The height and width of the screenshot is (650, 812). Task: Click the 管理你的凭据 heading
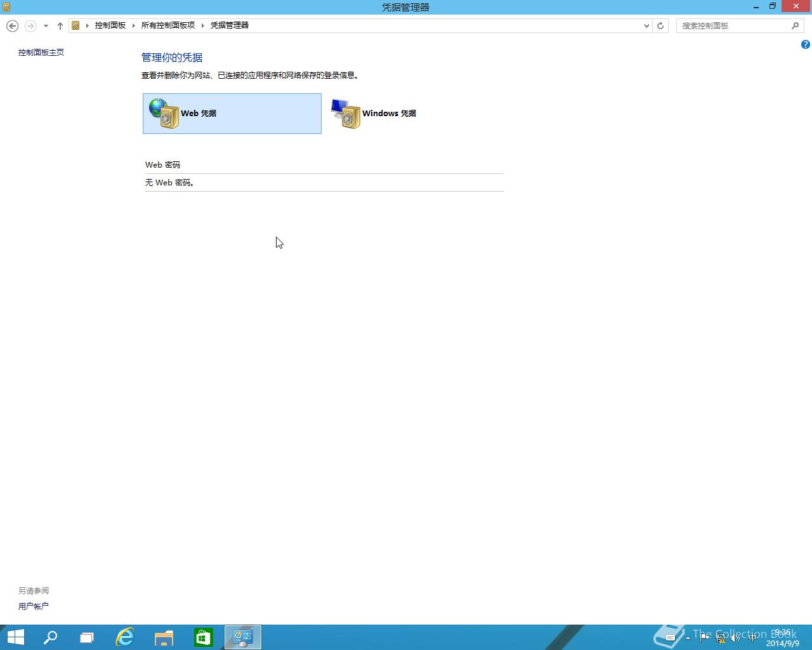coord(172,58)
